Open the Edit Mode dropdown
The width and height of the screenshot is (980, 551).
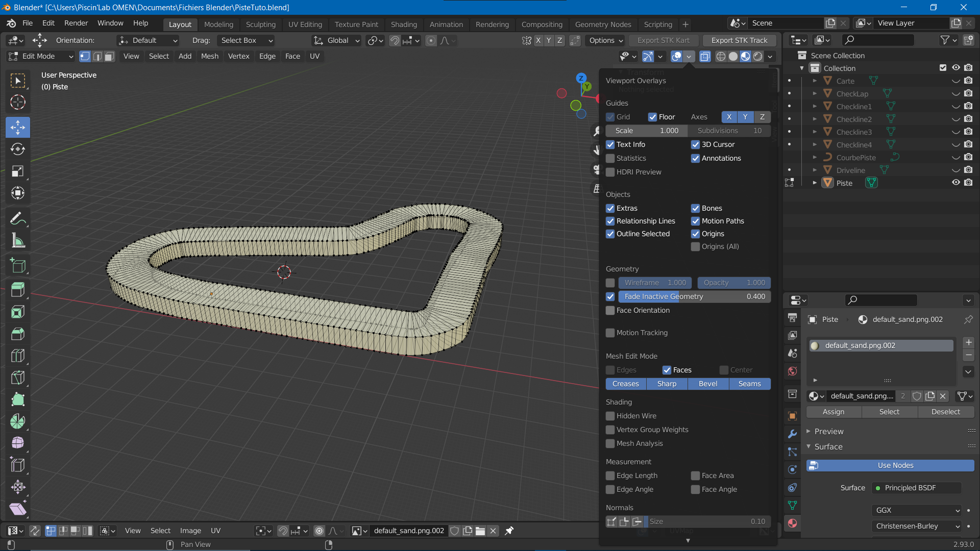coord(41,56)
